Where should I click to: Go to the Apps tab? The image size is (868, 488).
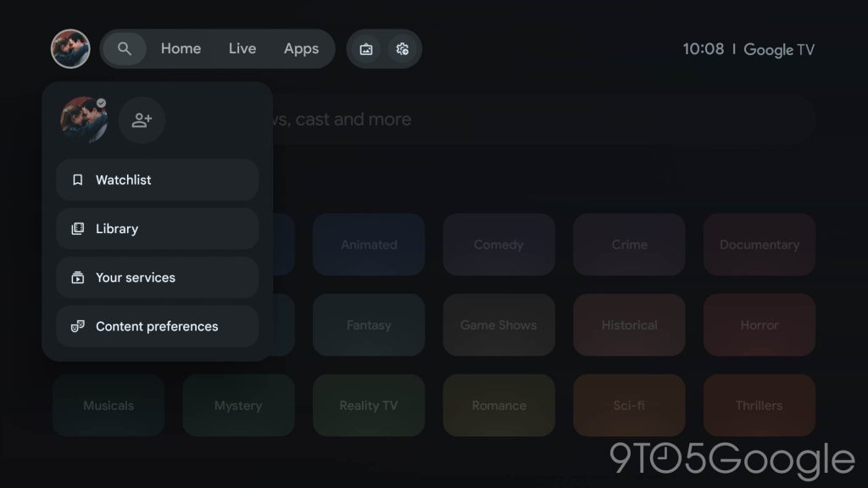pos(301,49)
